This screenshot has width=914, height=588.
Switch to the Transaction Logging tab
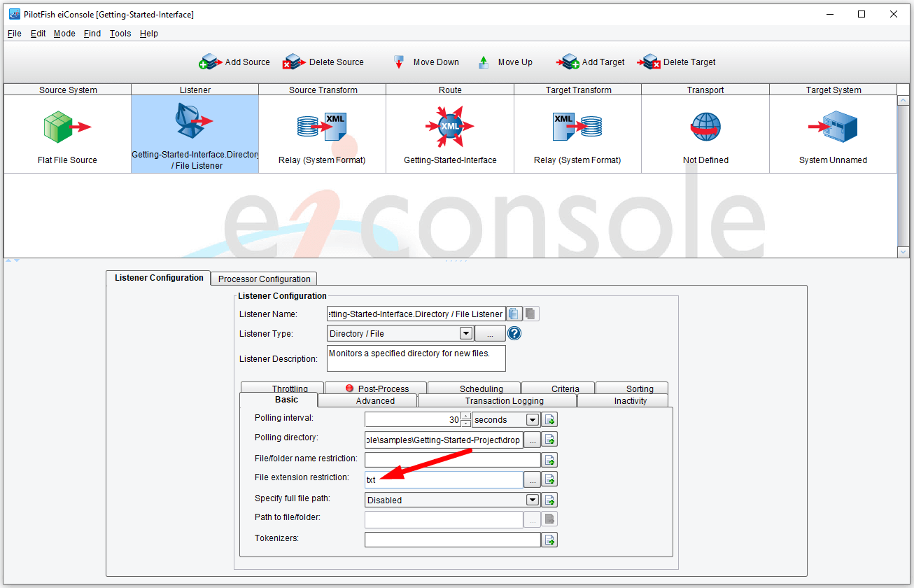498,400
